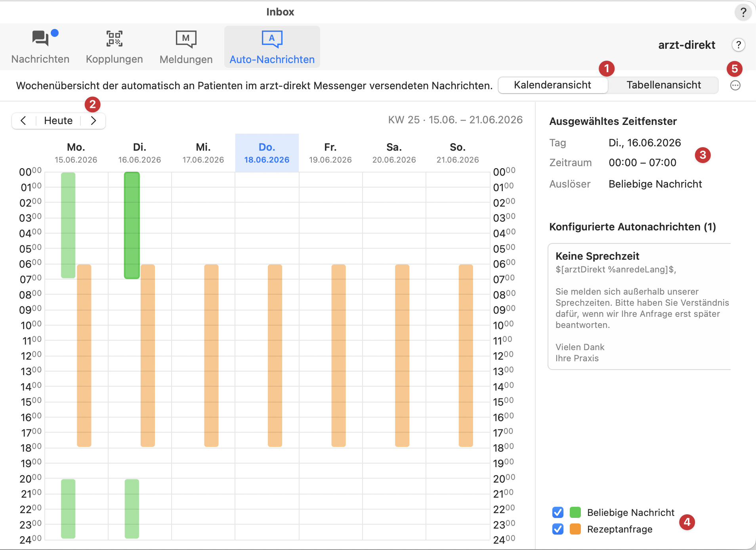This screenshot has height=550, width=756.
Task: Open the Meldungen message icon
Action: [x=186, y=39]
